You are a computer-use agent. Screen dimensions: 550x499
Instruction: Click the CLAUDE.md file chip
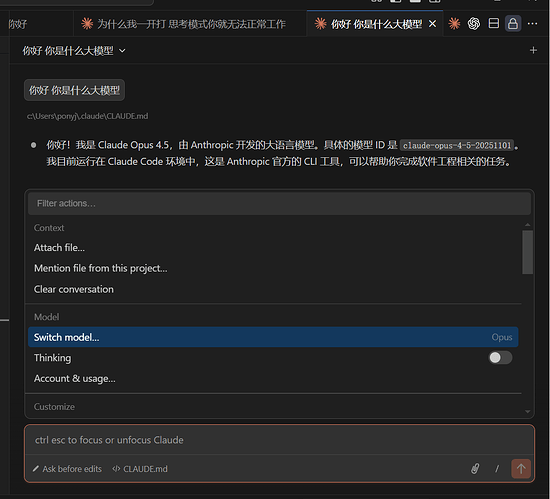click(140, 469)
